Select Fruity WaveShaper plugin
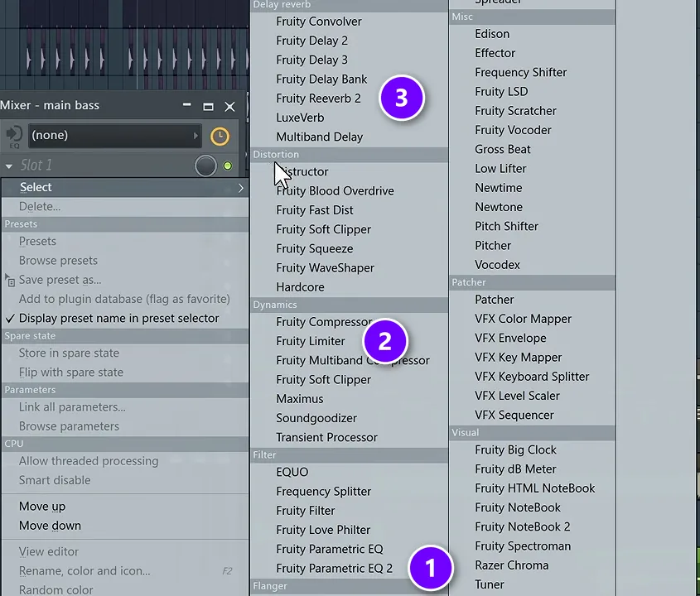 click(325, 267)
